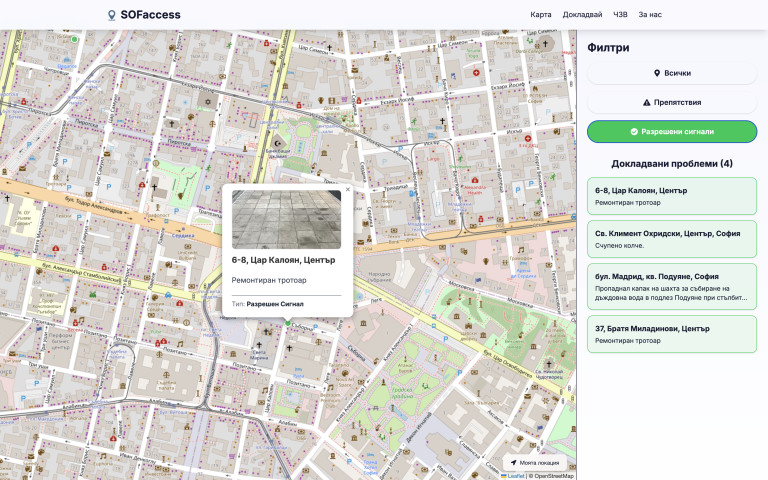
Task: Open the Leaflet attribution link
Action: pos(516,476)
